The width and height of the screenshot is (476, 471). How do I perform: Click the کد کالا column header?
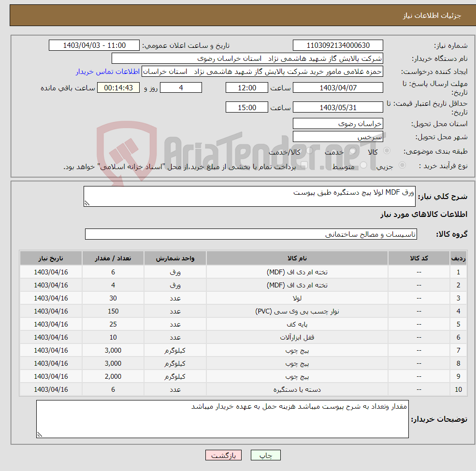click(419, 258)
